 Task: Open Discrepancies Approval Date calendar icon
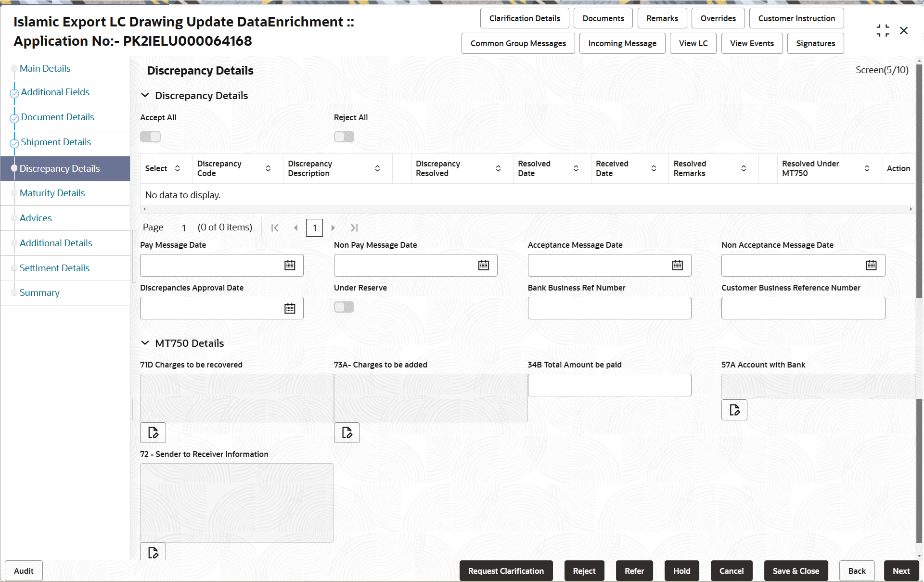point(290,308)
